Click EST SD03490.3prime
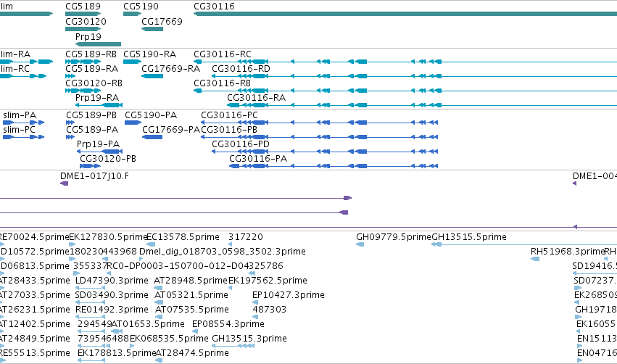This screenshot has width=617, height=364. click(x=112, y=295)
